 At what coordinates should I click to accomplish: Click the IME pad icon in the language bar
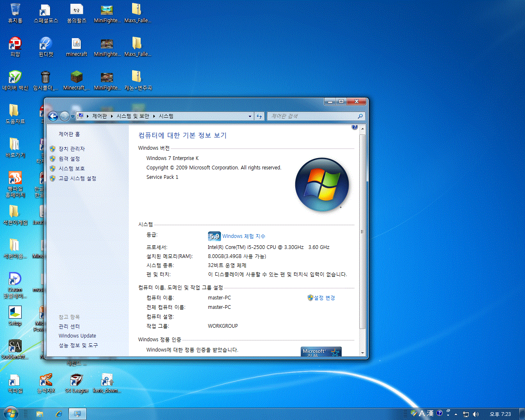click(x=414, y=413)
